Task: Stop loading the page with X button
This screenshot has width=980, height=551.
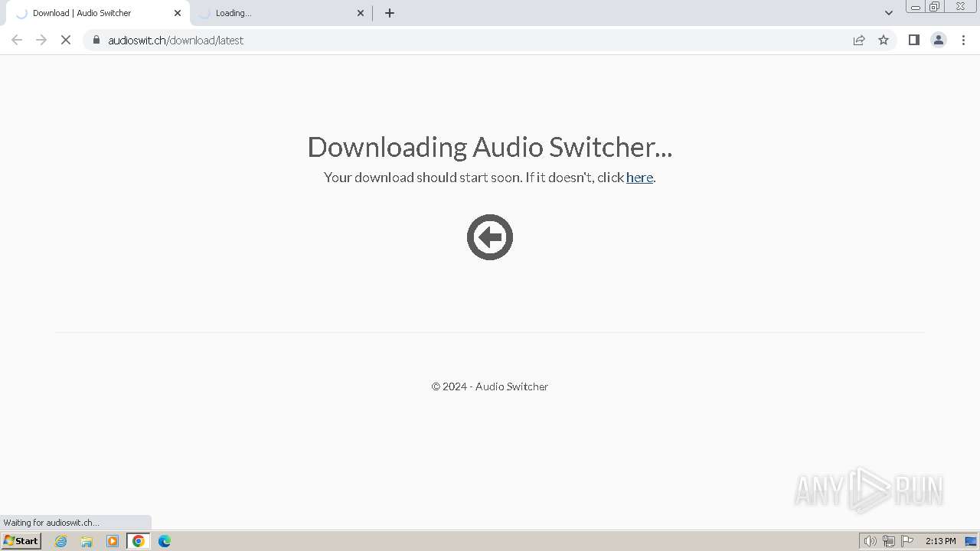Action: 66,40
